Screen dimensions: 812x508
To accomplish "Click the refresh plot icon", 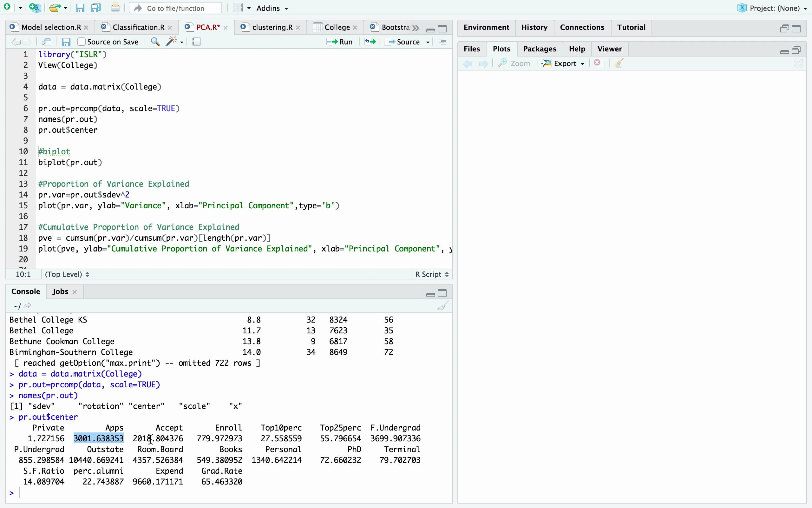I will click(799, 63).
